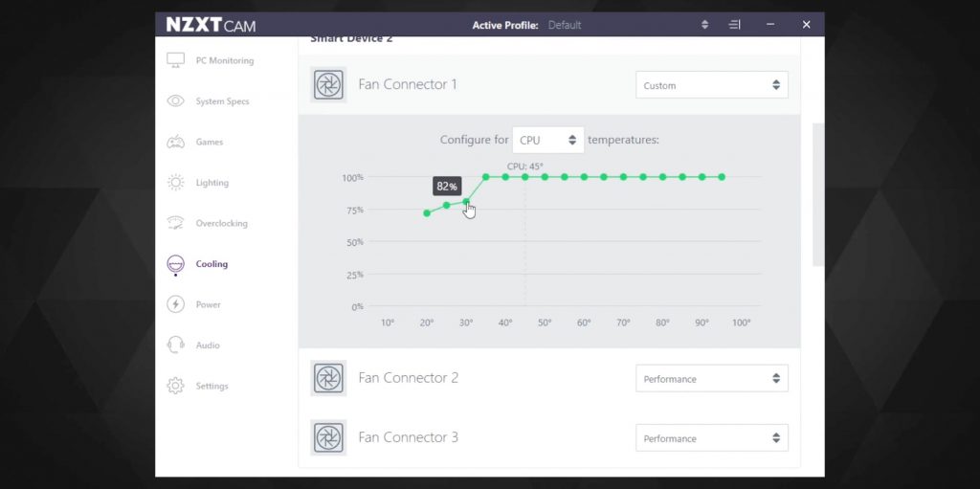Click the fan curve point at 60°

[585, 177]
